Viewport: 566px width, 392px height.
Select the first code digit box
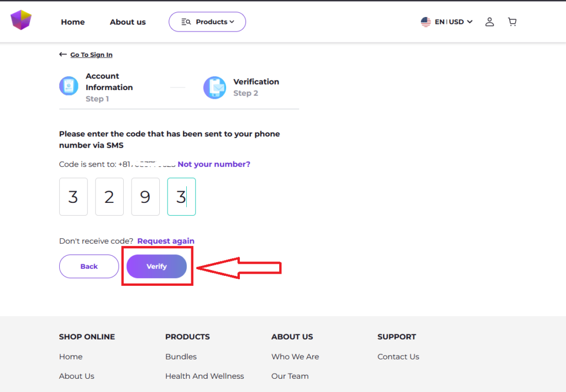(74, 197)
